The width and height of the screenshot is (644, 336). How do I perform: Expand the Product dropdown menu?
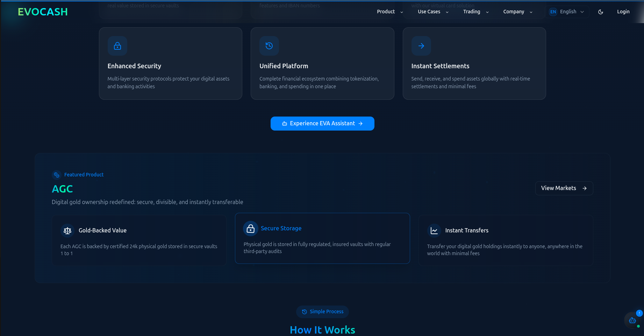(x=389, y=11)
